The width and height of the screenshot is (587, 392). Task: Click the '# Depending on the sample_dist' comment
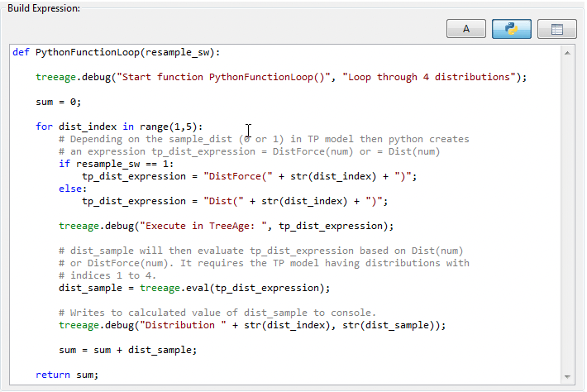tap(264, 139)
